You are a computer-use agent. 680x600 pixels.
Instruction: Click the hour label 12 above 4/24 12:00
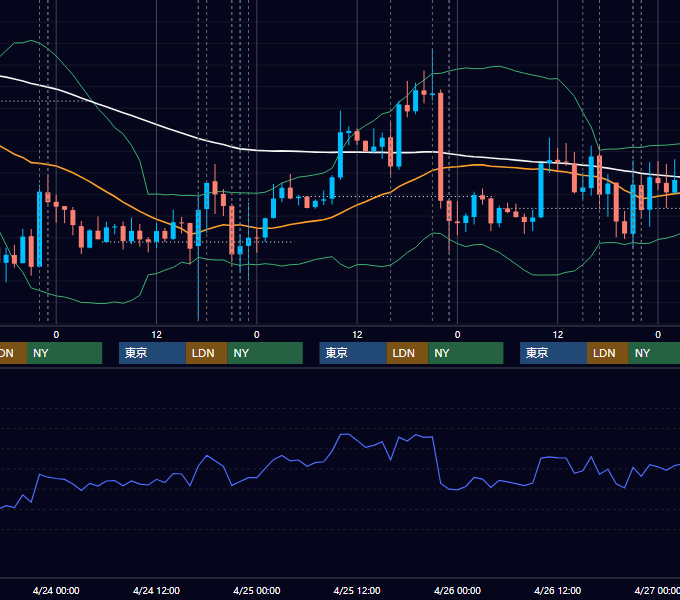157,335
